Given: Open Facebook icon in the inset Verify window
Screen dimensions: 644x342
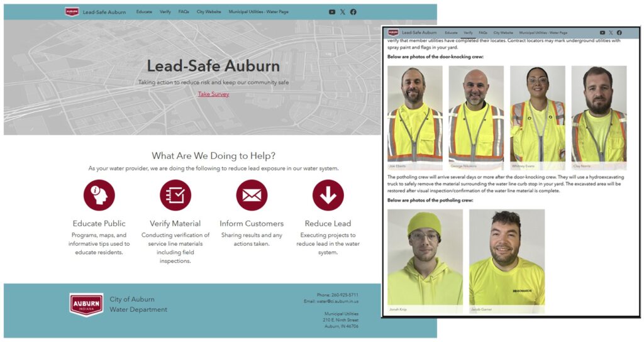Looking at the screenshot, I should (x=619, y=33).
